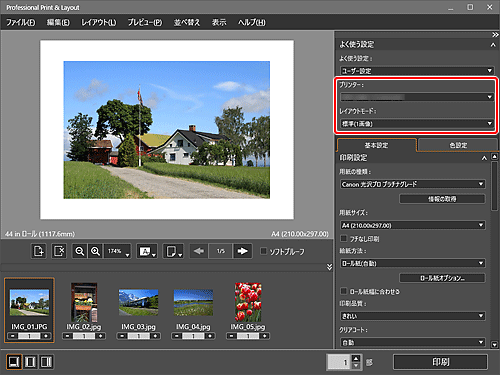
Task: Collapse the thumbnail area with double chevron
Action: (x=329, y=267)
